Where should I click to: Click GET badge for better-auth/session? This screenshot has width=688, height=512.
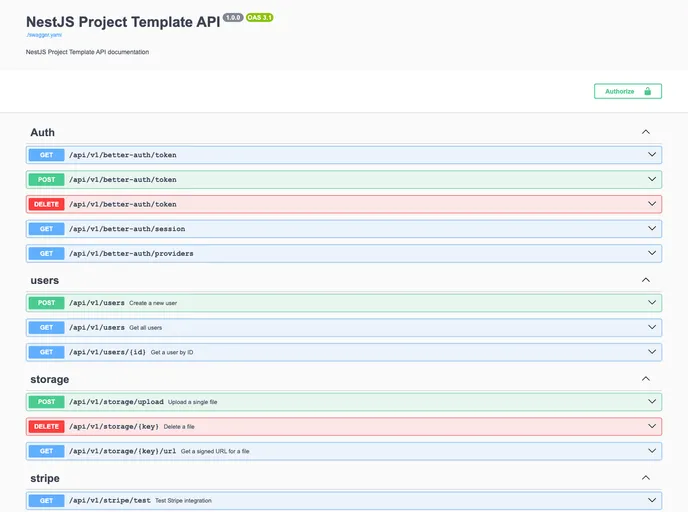pyautogui.click(x=47, y=229)
